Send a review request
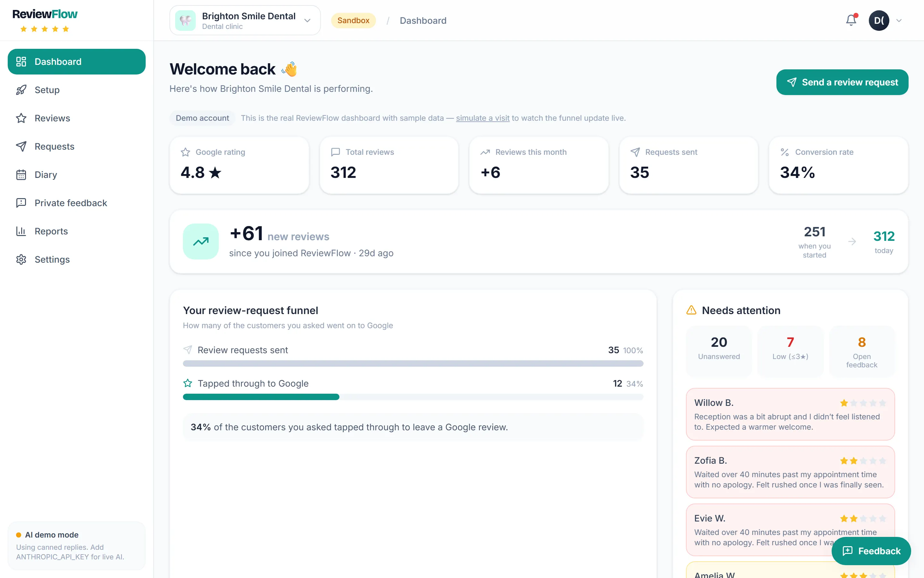 [842, 82]
